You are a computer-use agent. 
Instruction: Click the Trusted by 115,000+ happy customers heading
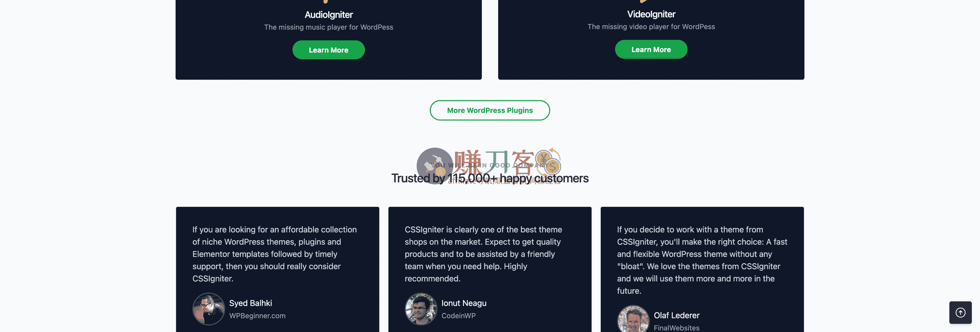pos(490,178)
